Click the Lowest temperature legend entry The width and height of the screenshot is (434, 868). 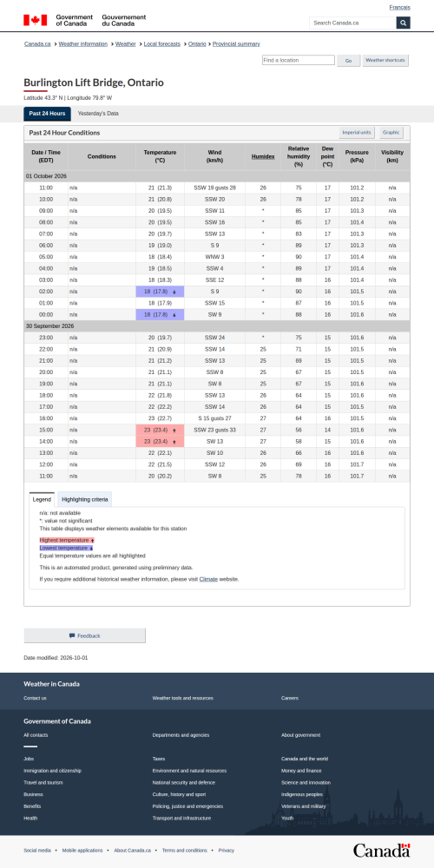click(67, 548)
